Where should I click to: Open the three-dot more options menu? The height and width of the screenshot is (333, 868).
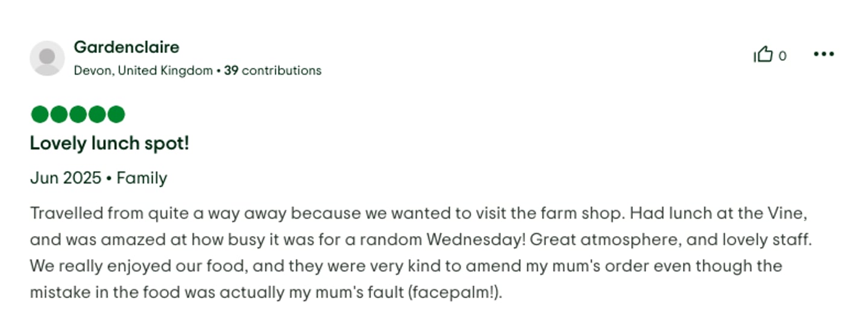pyautogui.click(x=823, y=54)
